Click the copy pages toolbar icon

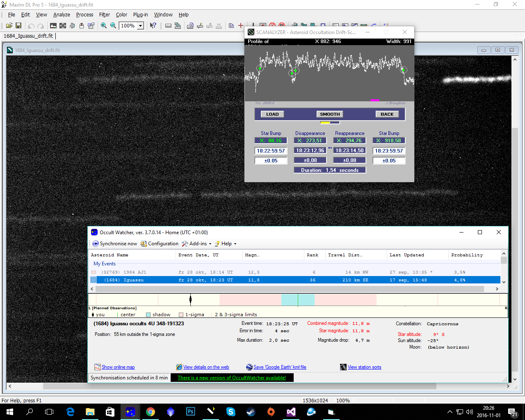231,25
